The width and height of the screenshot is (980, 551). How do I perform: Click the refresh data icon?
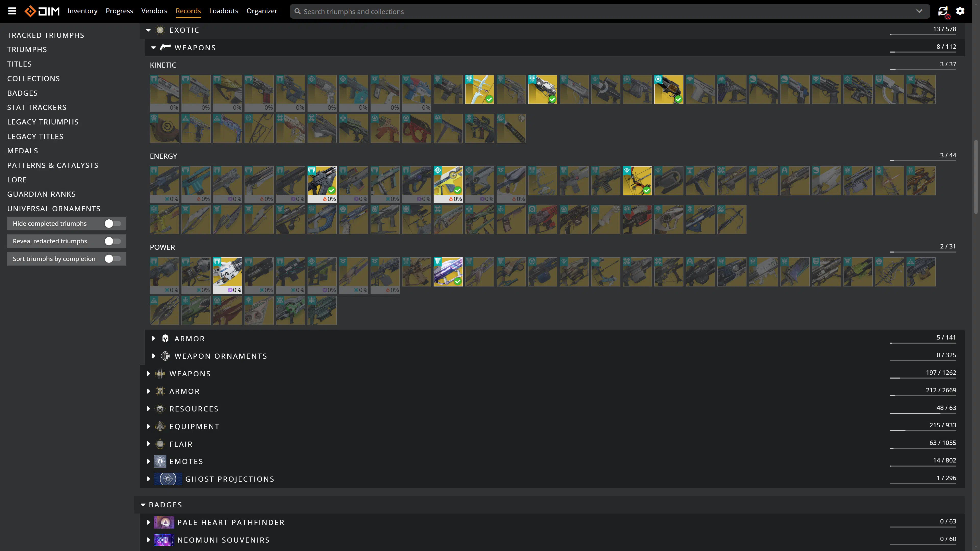click(x=943, y=11)
